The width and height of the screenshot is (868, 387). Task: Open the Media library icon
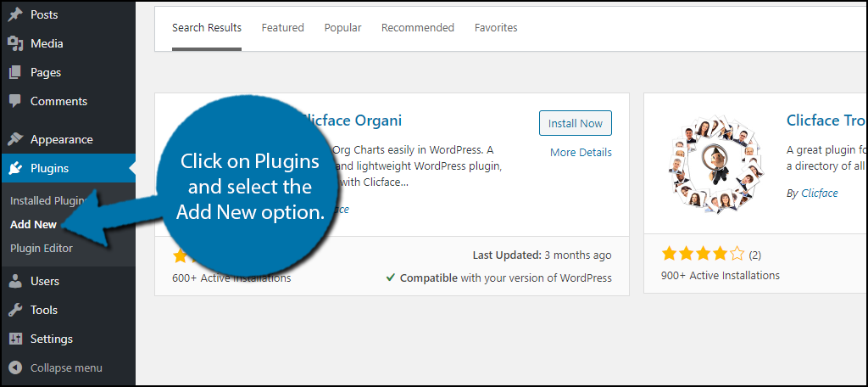[x=15, y=43]
